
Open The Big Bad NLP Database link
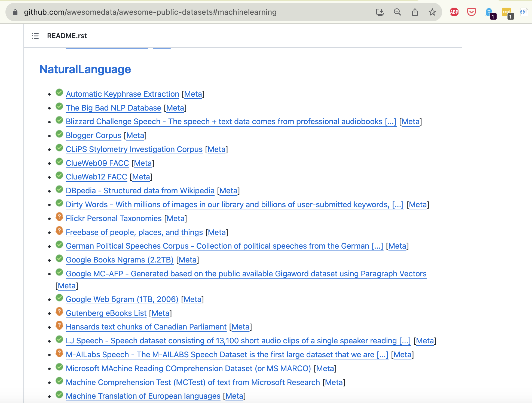(114, 108)
